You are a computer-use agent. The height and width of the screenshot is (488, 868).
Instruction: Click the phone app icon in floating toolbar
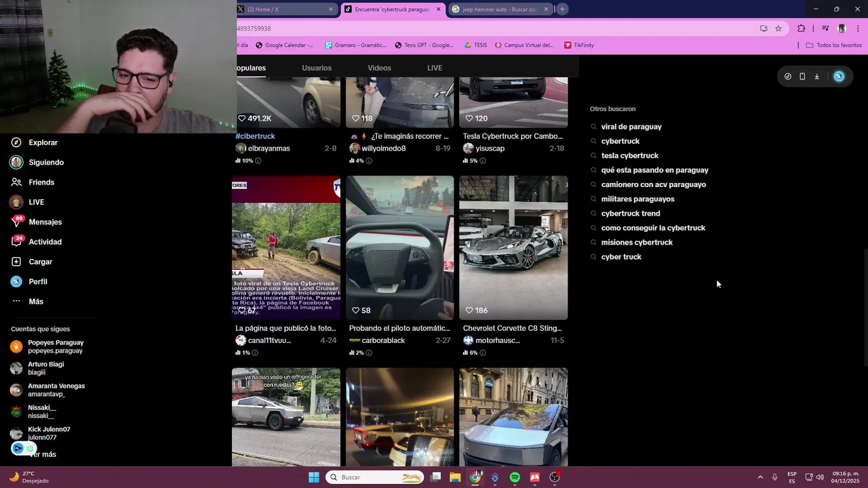(802, 77)
